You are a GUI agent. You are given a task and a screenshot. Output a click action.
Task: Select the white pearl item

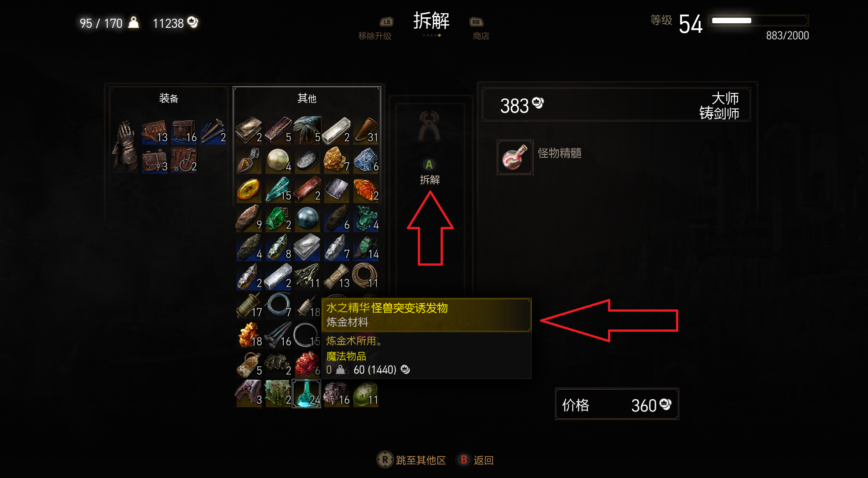coord(278,160)
